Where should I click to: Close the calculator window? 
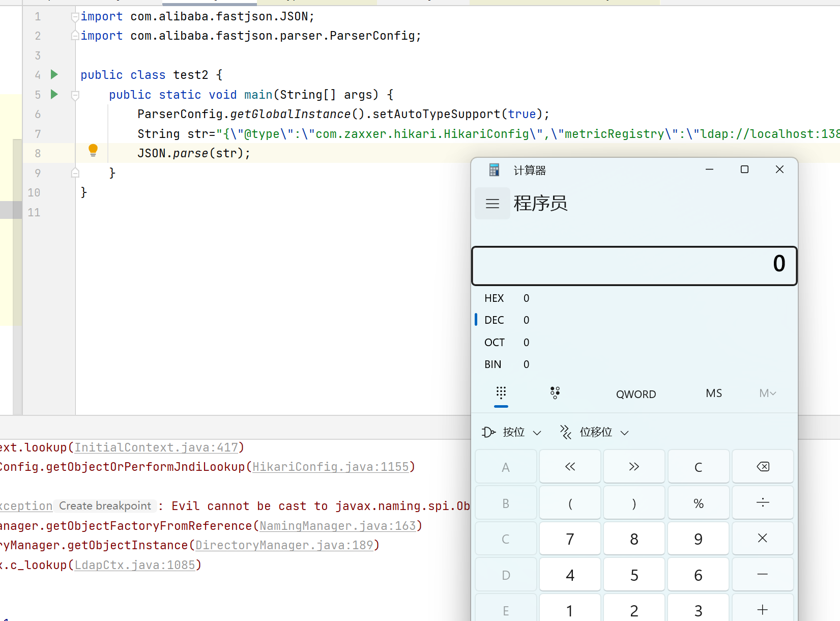pos(779,170)
